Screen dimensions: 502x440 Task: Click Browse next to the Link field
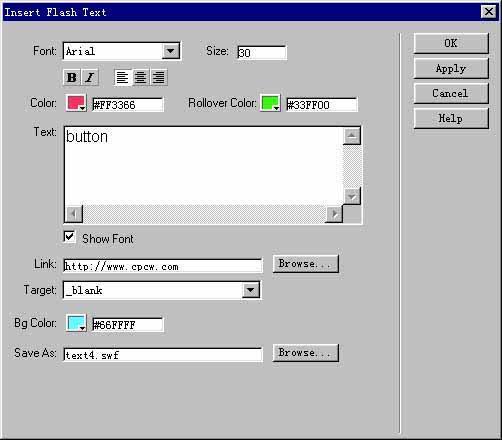tap(305, 264)
